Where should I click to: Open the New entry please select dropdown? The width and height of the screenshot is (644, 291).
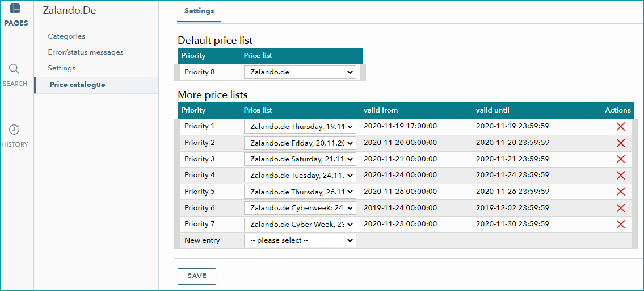click(300, 240)
